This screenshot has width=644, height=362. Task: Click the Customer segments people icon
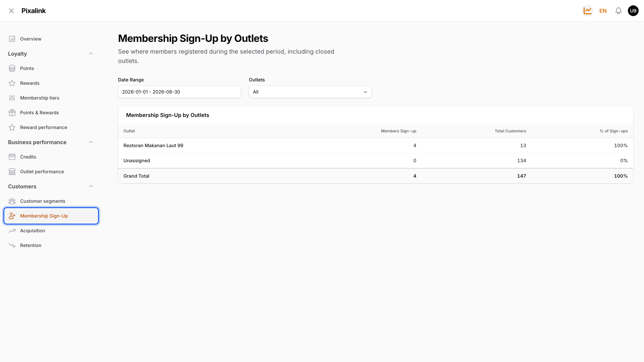pyautogui.click(x=12, y=201)
